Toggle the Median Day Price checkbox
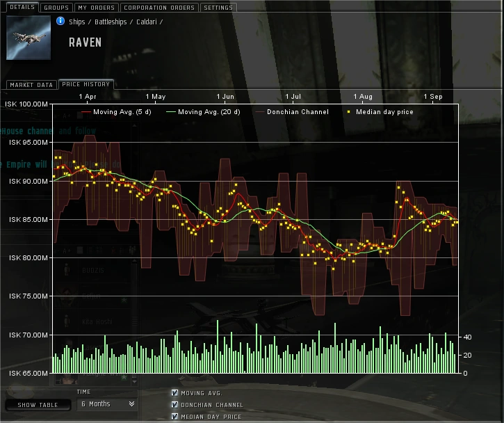Screen dimensions: 504x423 coord(174,417)
